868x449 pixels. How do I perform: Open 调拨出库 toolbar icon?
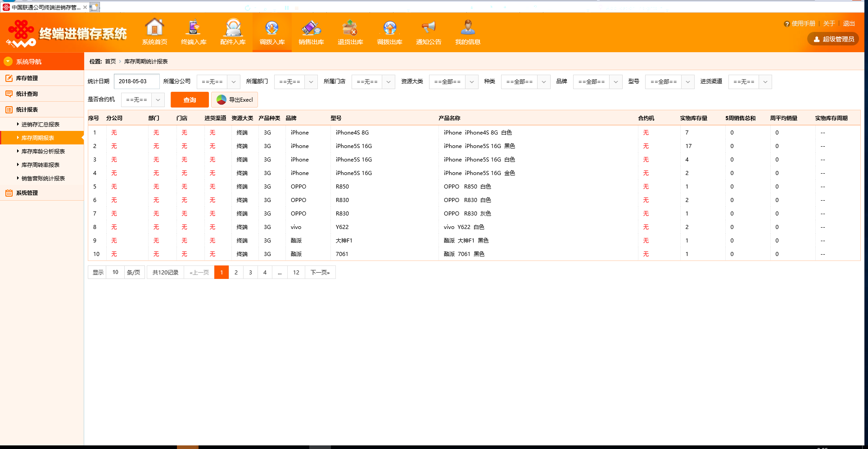(x=389, y=28)
